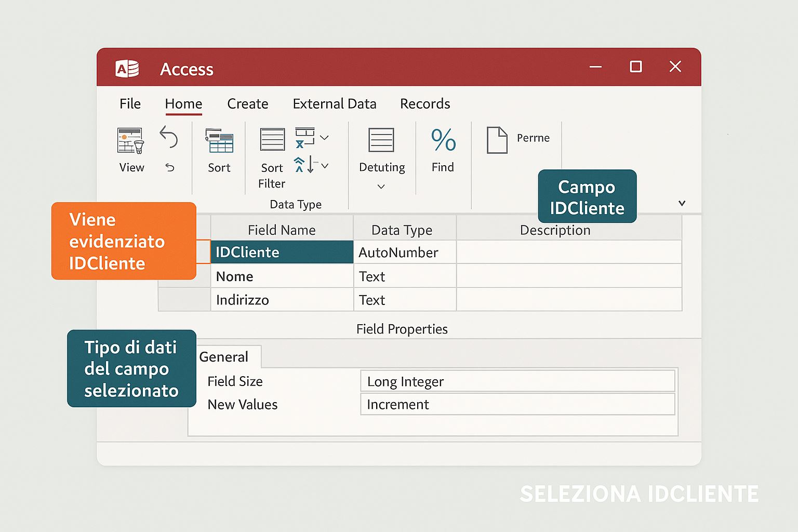Image resolution: width=798 pixels, height=532 pixels.
Task: Open the External Data tab
Action: coord(334,104)
